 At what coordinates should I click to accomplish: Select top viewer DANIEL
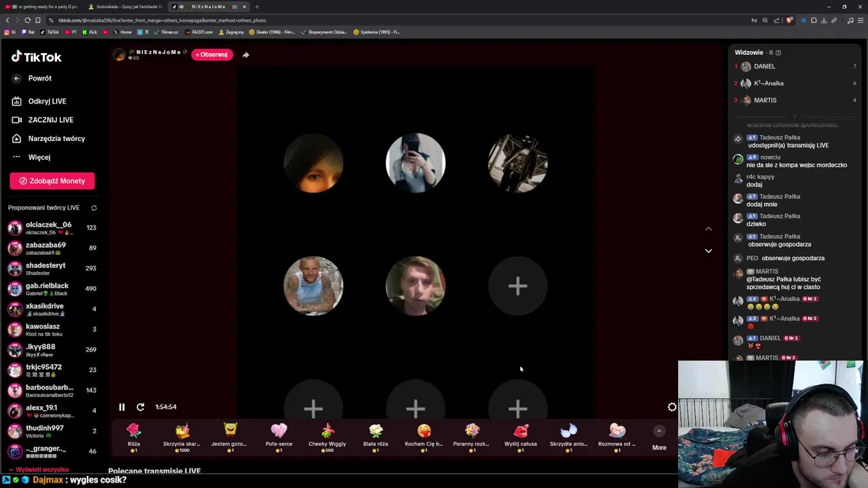pos(795,66)
